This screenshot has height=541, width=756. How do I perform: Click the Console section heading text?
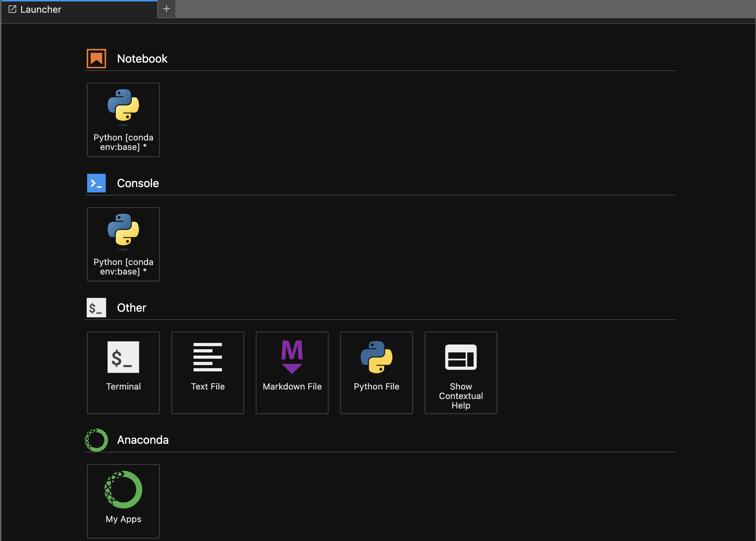138,183
